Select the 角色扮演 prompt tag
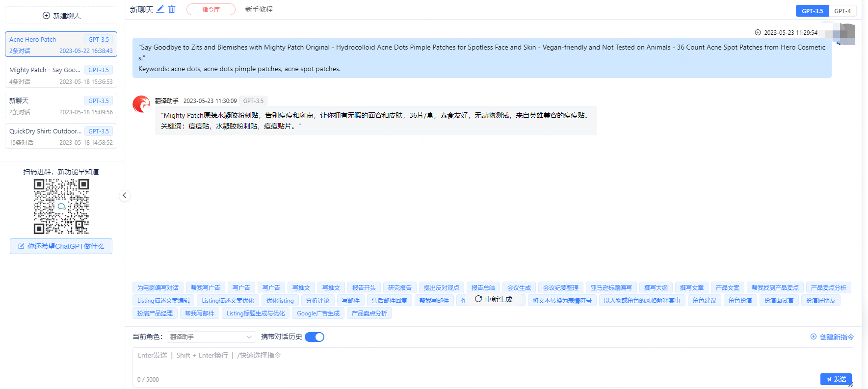The image size is (868, 389). click(x=740, y=300)
